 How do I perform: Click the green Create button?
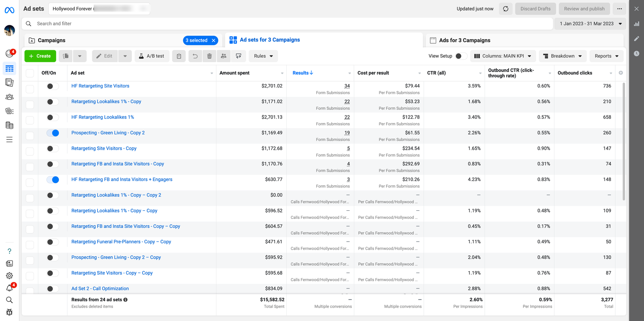tap(40, 56)
